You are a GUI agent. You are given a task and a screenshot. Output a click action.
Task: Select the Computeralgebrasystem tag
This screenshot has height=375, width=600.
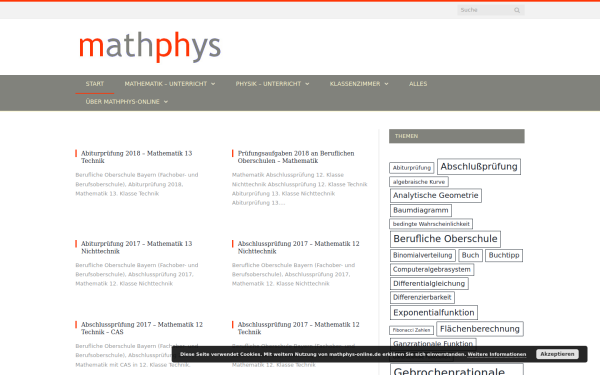tap(432, 269)
